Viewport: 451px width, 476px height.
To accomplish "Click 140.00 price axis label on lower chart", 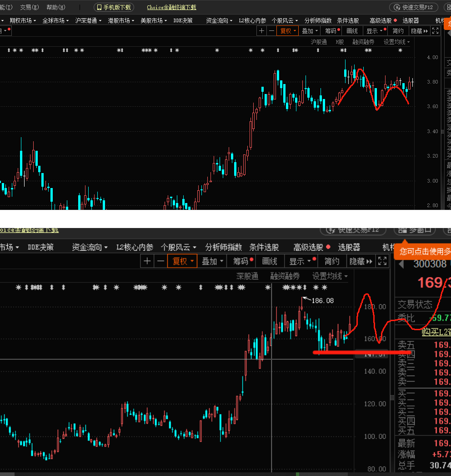I will point(375,371).
